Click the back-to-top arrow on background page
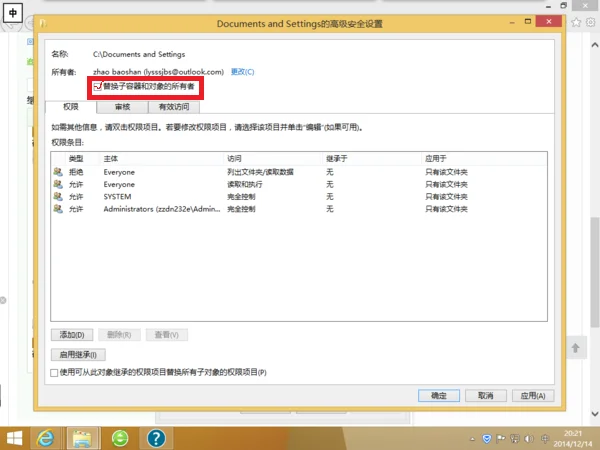 [x=576, y=348]
